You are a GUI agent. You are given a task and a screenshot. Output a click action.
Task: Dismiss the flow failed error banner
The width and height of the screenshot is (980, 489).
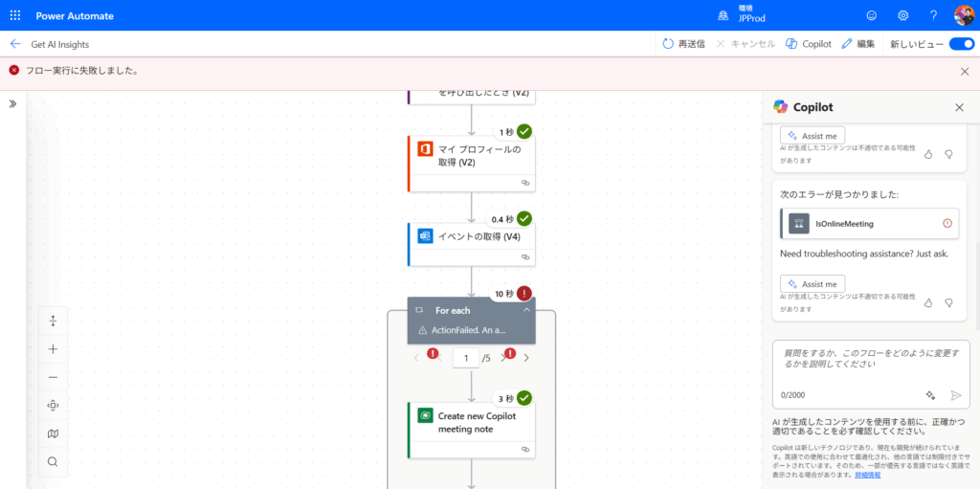tap(965, 71)
